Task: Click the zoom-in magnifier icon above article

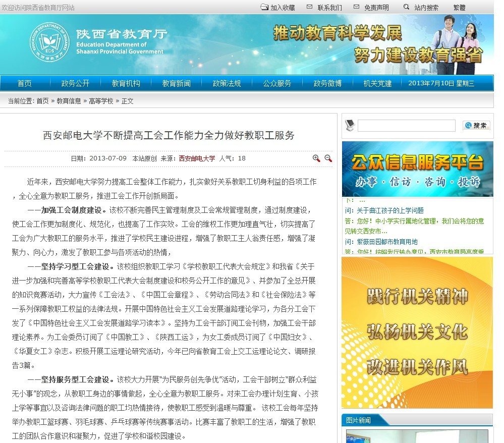Action: tap(316, 158)
